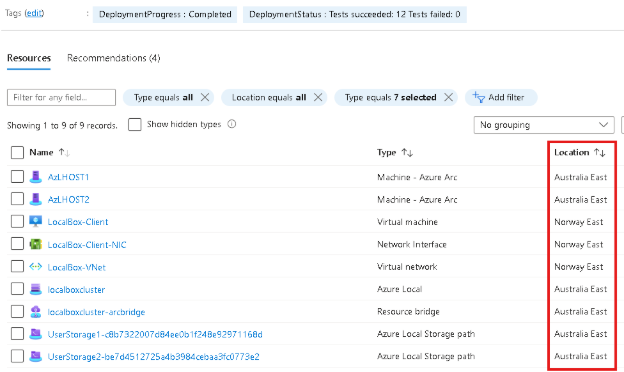Click the LocalBox-Client-NIC network interface icon
Screen dimensions: 624x372
(35, 244)
